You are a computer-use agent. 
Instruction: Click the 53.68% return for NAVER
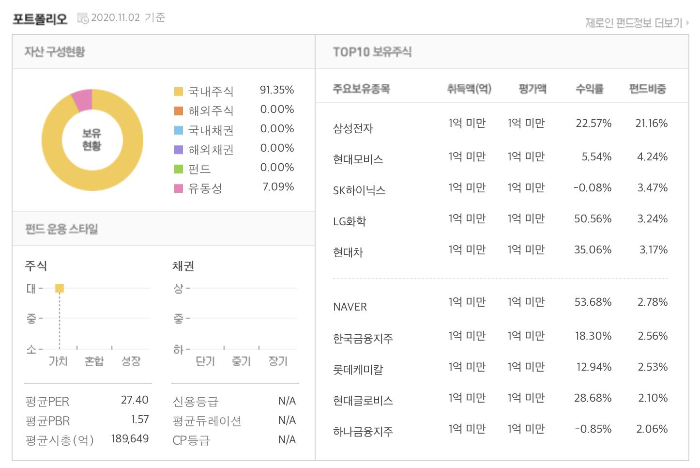(x=592, y=302)
